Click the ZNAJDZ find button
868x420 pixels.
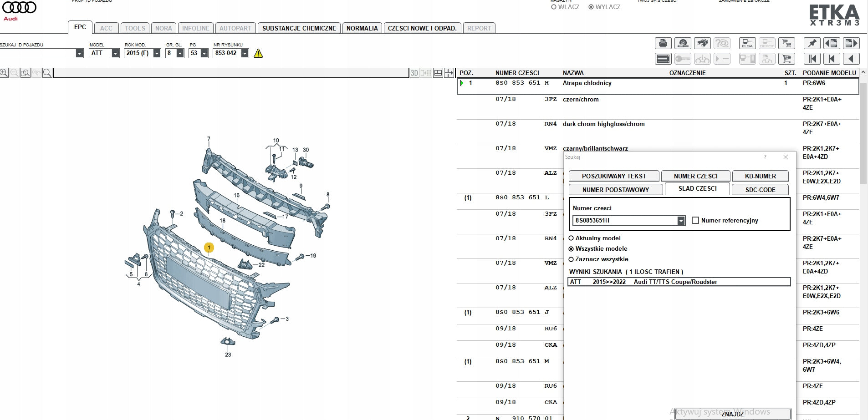732,414
